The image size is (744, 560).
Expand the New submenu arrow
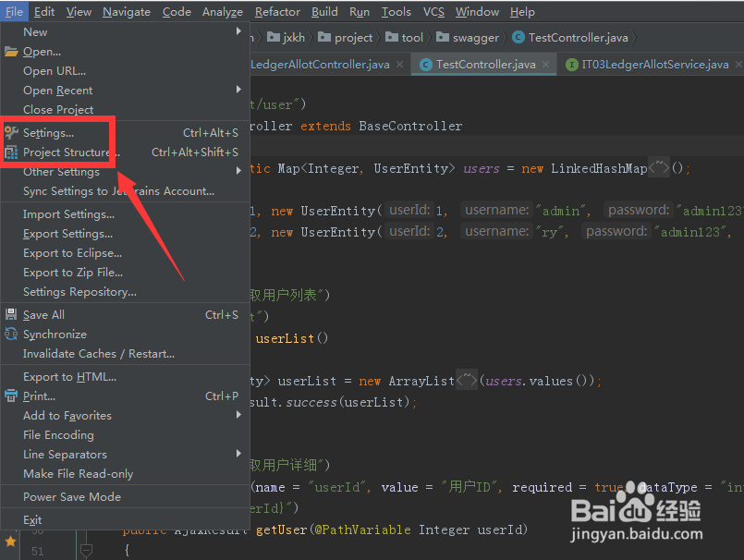(x=238, y=31)
